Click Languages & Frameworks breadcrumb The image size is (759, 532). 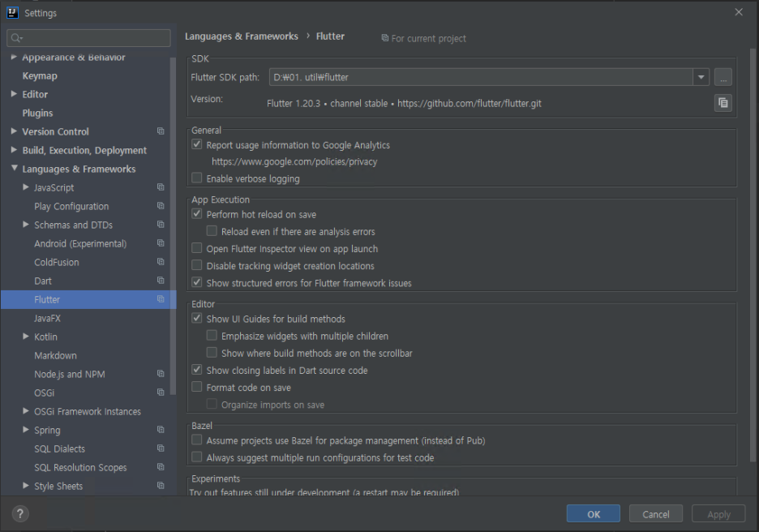pyautogui.click(x=242, y=36)
